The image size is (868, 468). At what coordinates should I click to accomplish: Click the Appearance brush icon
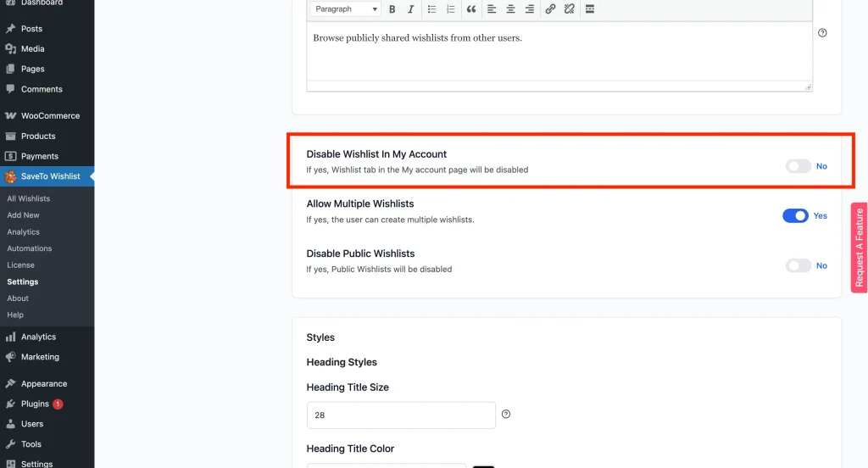tap(10, 383)
